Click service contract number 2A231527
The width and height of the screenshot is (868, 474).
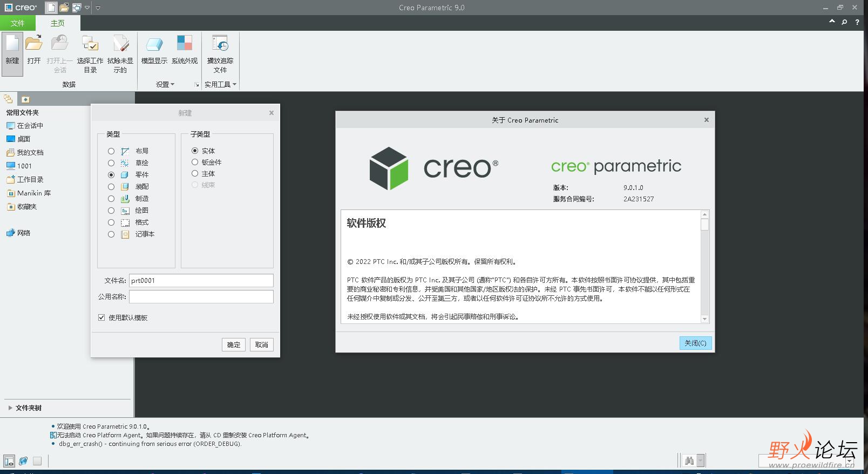pyautogui.click(x=639, y=199)
